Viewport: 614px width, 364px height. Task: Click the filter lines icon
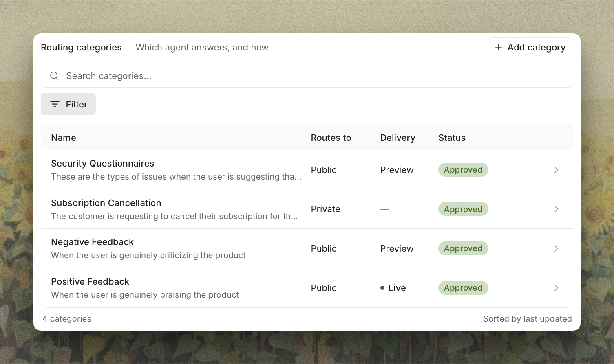55,104
